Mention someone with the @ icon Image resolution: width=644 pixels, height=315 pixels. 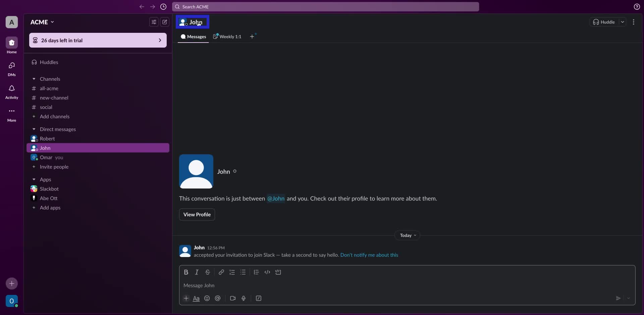click(218, 298)
